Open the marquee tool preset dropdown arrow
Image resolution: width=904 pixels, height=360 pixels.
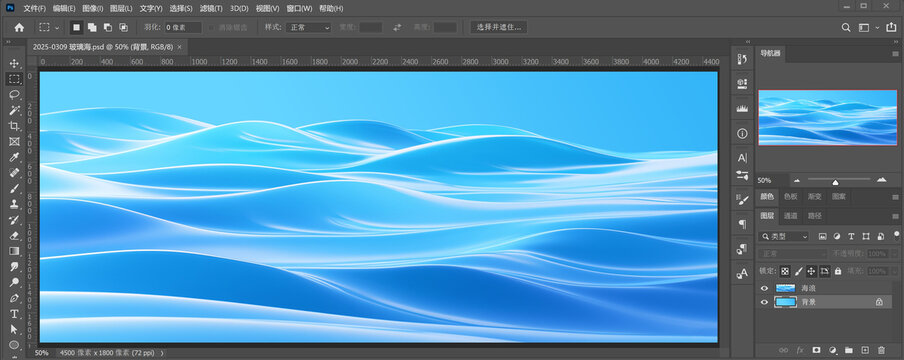tap(56, 27)
